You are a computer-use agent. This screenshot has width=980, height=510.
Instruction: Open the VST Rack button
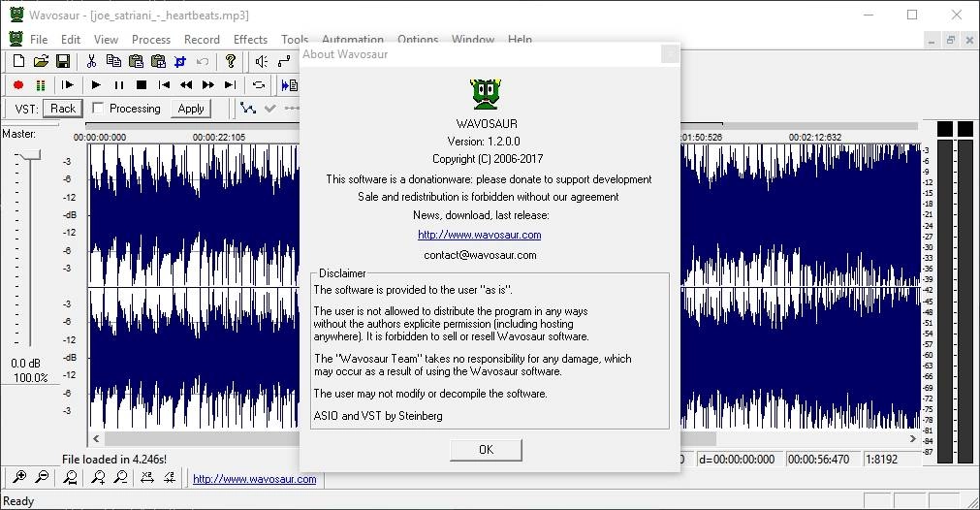63,109
